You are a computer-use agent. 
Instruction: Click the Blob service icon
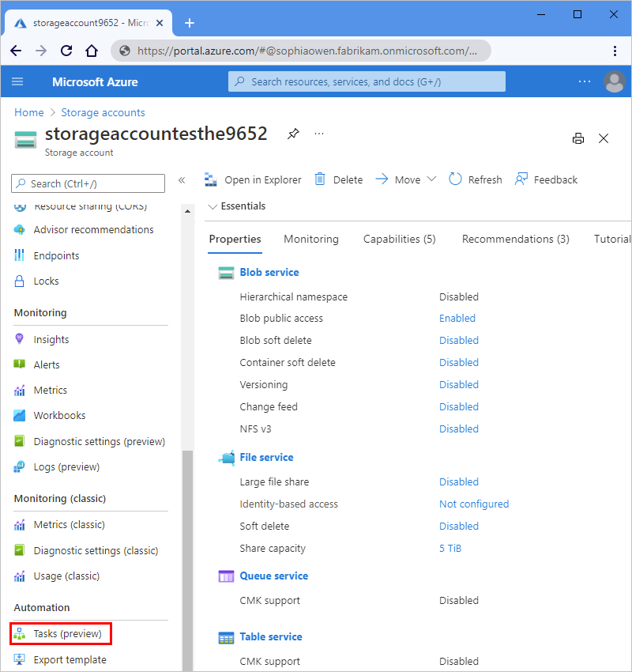coord(226,273)
